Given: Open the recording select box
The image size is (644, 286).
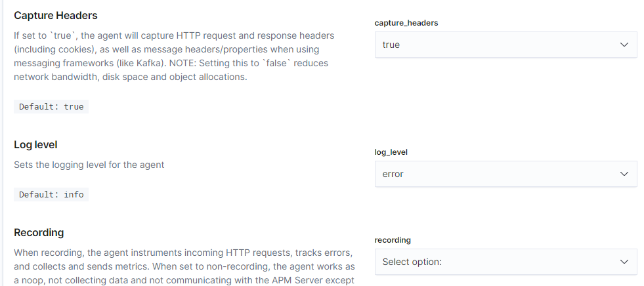Looking at the screenshot, I should (x=505, y=262).
